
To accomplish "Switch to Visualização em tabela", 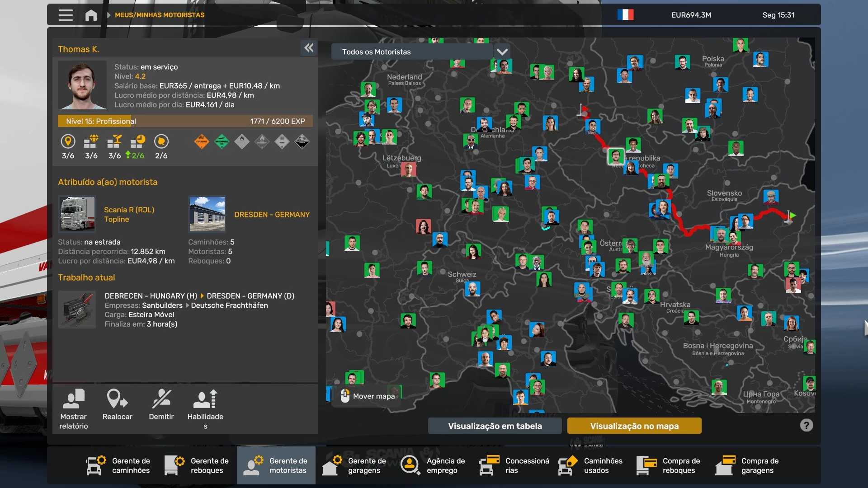I will coord(495,426).
